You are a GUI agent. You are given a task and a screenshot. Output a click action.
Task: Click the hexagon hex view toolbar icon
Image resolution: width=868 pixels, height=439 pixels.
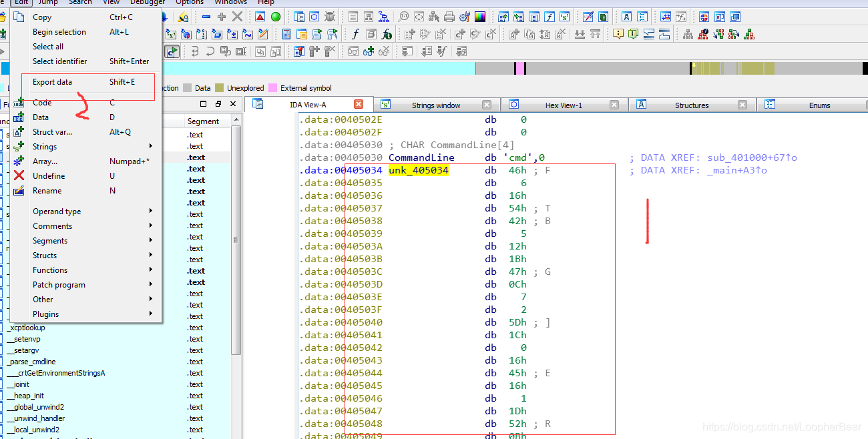[314, 17]
